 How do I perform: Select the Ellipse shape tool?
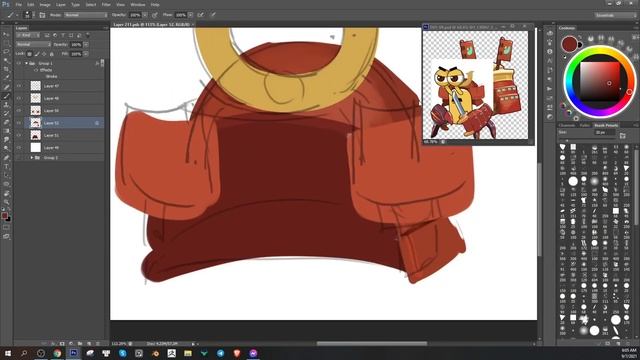click(6, 184)
